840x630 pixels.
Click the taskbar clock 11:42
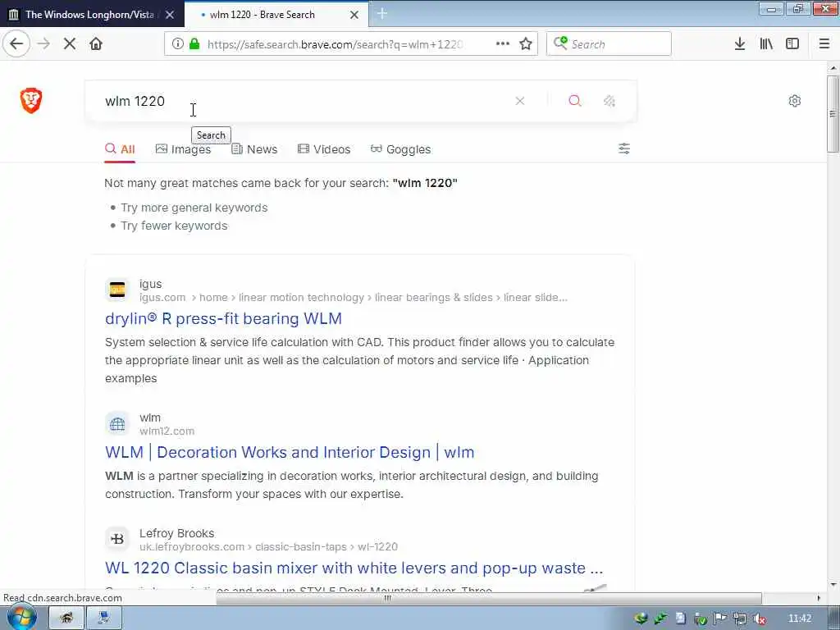point(800,619)
